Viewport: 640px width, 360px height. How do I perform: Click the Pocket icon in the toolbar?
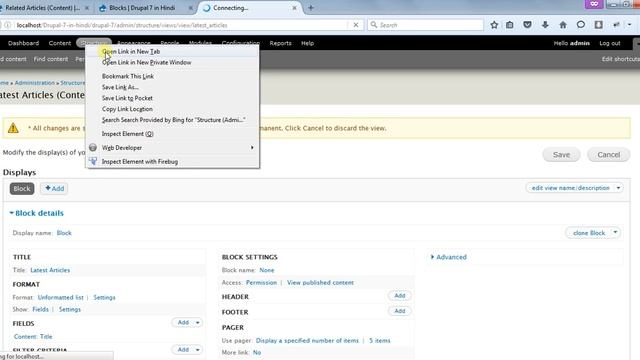[527, 25]
